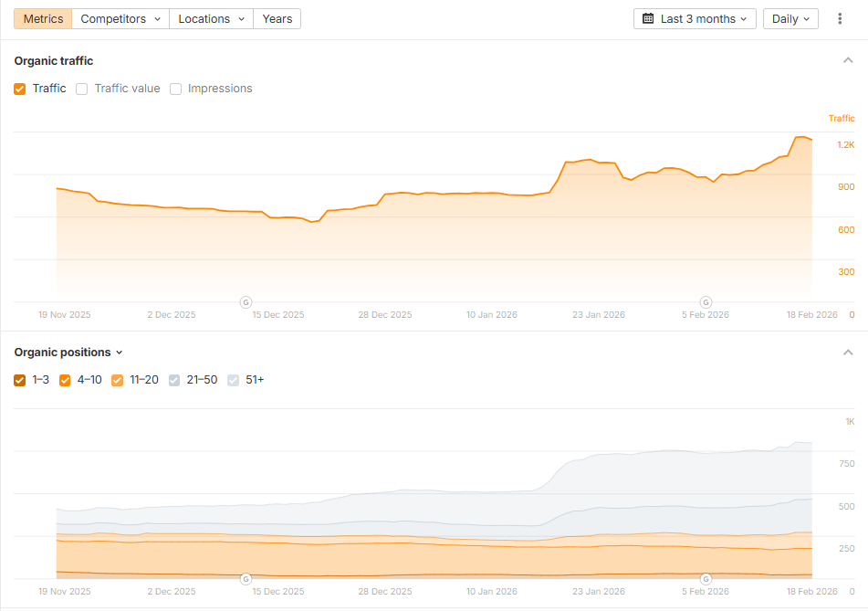
Task: Switch to the Metrics tab
Action: [43, 19]
